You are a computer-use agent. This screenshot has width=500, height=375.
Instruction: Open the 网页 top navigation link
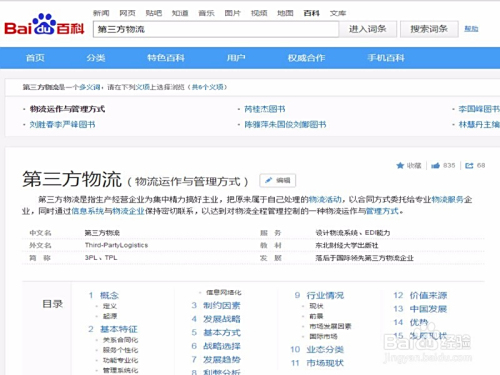point(127,13)
